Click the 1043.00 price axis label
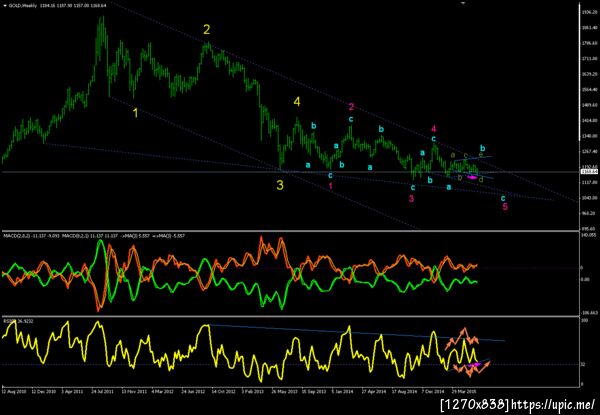600x415 pixels. (589, 198)
